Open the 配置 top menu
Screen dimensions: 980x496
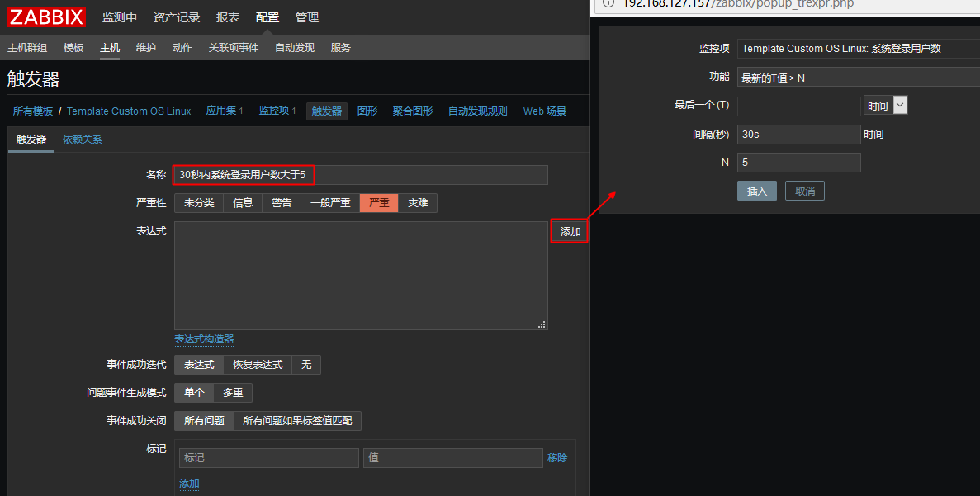click(267, 17)
